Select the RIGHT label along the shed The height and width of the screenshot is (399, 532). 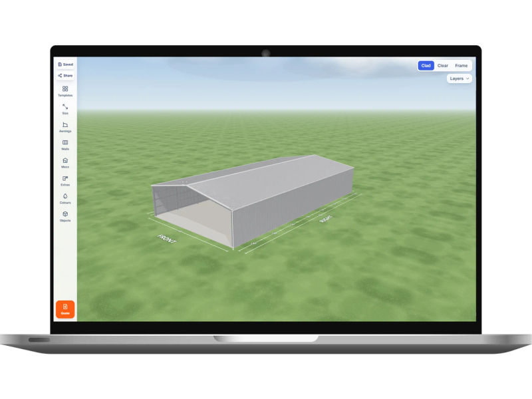coord(326,219)
